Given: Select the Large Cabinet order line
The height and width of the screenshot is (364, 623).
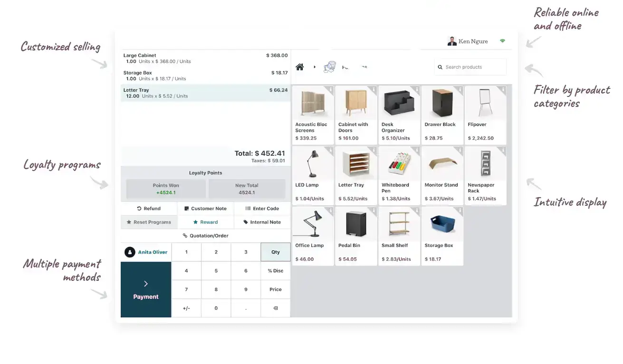Looking at the screenshot, I should [x=205, y=58].
